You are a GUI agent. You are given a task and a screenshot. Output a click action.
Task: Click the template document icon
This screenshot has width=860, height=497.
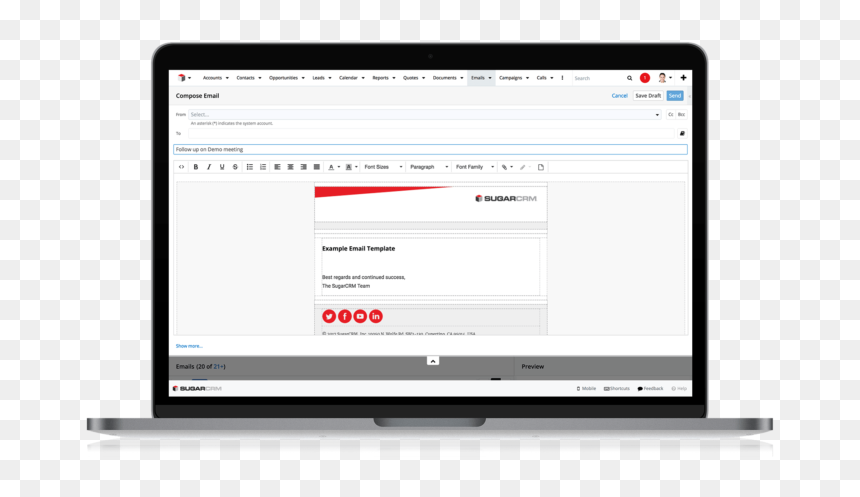541,167
